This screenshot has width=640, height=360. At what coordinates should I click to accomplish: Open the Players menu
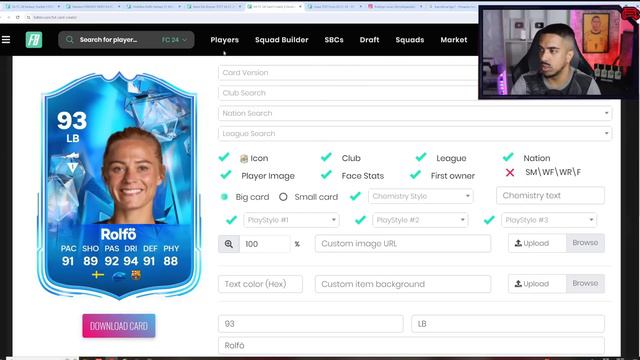(224, 40)
